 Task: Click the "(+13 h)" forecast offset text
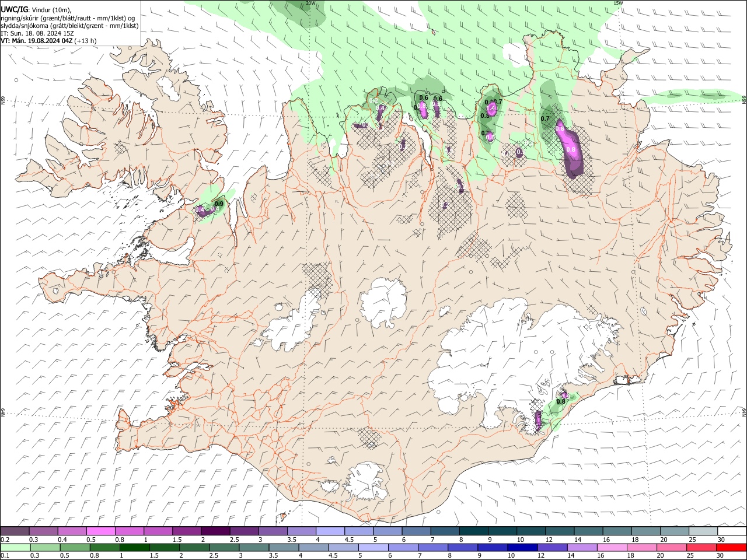coord(86,41)
